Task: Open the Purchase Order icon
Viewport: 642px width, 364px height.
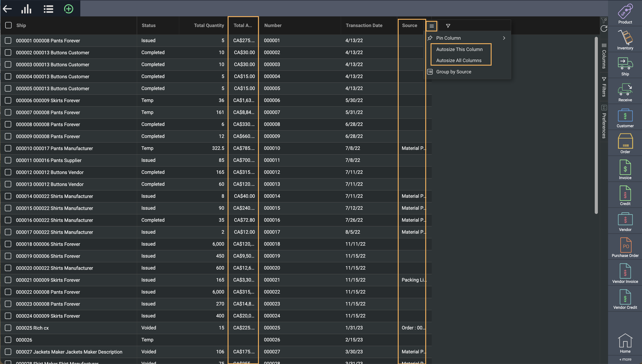Action: coord(625,247)
